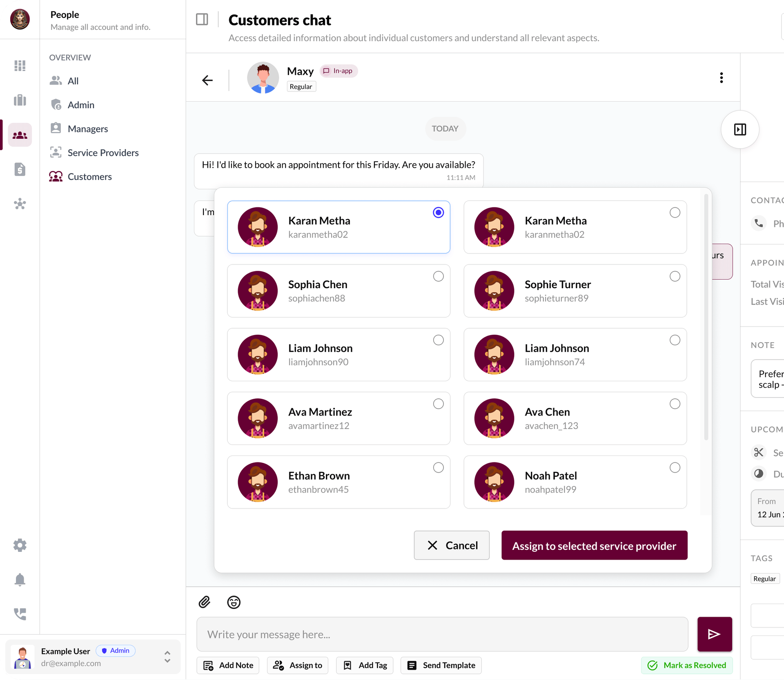Open the Add Tag option
This screenshot has width=784, height=680.
pos(365,665)
